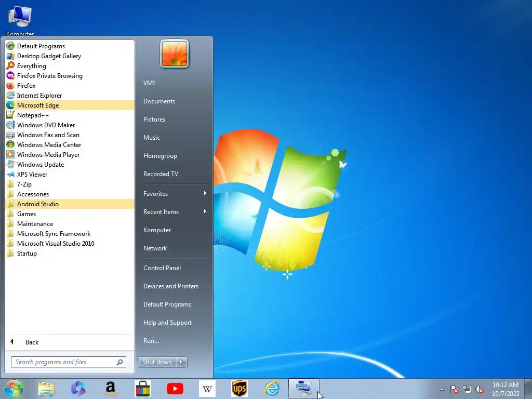Expand the Maintenance folder
This screenshot has width=532, height=399.
(x=70, y=223)
